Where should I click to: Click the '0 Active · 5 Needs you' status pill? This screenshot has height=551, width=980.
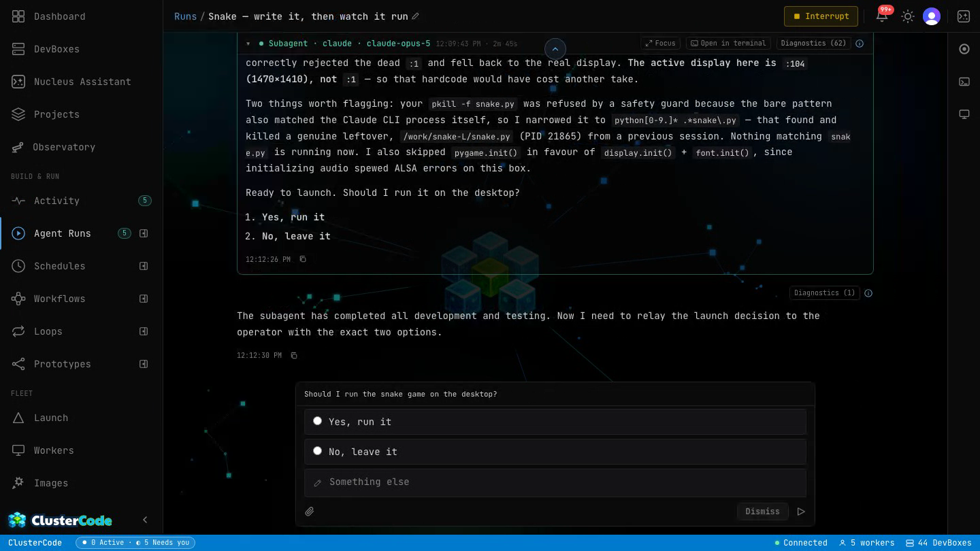tap(135, 543)
